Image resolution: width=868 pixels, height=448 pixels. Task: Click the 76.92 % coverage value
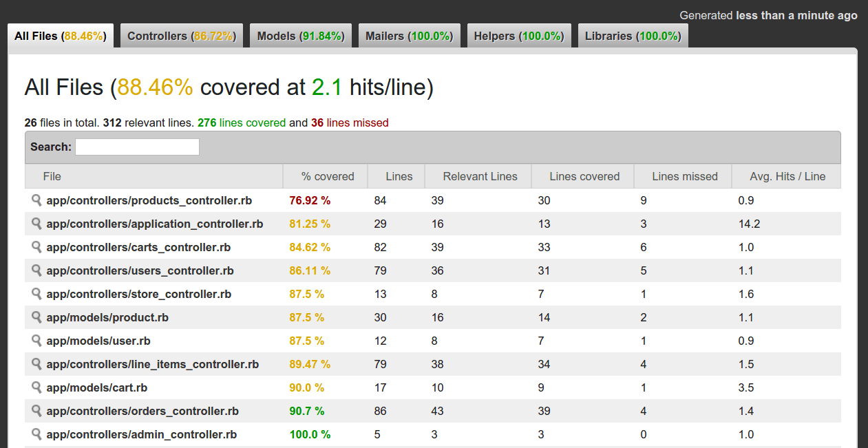pos(310,200)
